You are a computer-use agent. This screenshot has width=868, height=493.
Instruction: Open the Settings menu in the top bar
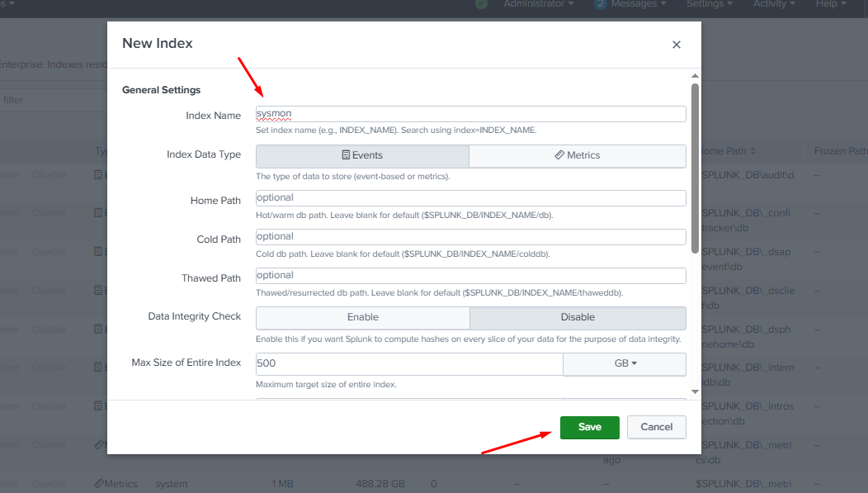click(x=709, y=4)
